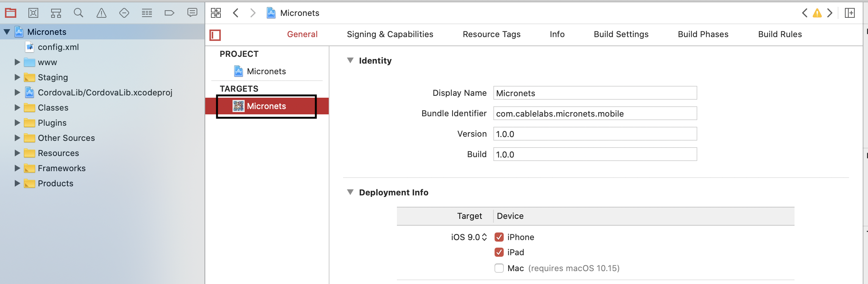Open the Symbol navigator icon
868x284 pixels.
click(x=56, y=13)
